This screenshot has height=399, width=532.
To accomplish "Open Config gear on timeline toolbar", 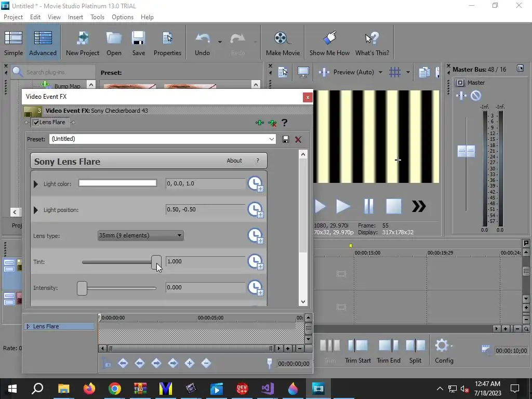I will pyautogui.click(x=444, y=351).
